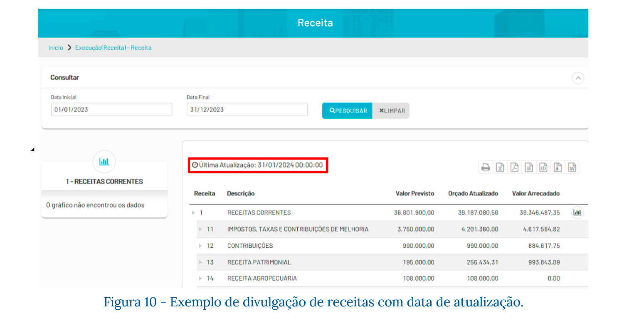The image size is (644, 323).
Task: Click the bar chart icon above the Receitas Correntes card
Action: click(x=104, y=162)
